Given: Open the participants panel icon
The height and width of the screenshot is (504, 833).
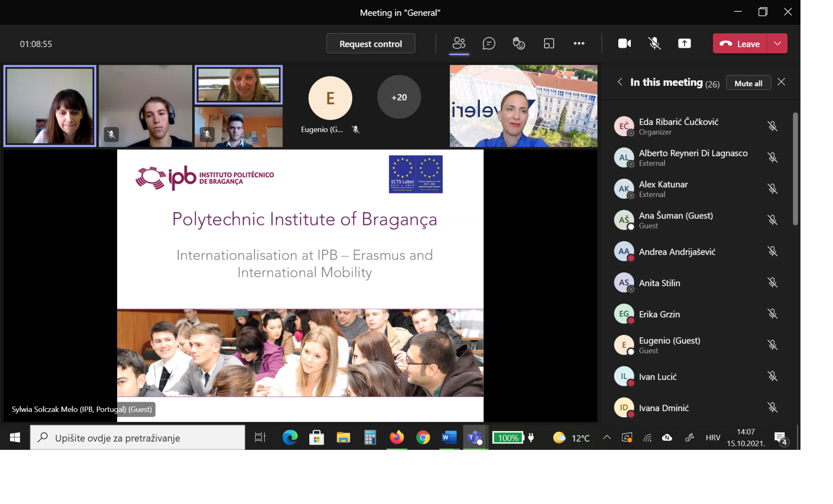Looking at the screenshot, I should [459, 43].
